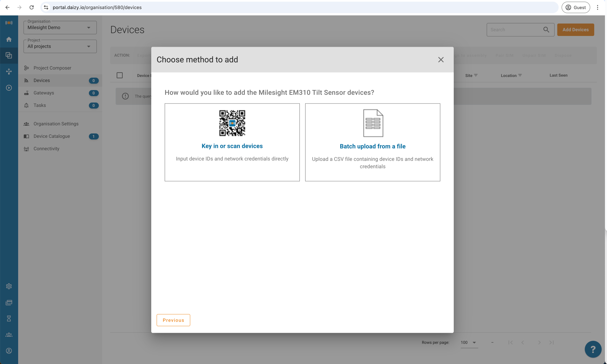
Task: Expand the Organisation Milesight Demo dropdown
Action: pyautogui.click(x=60, y=28)
